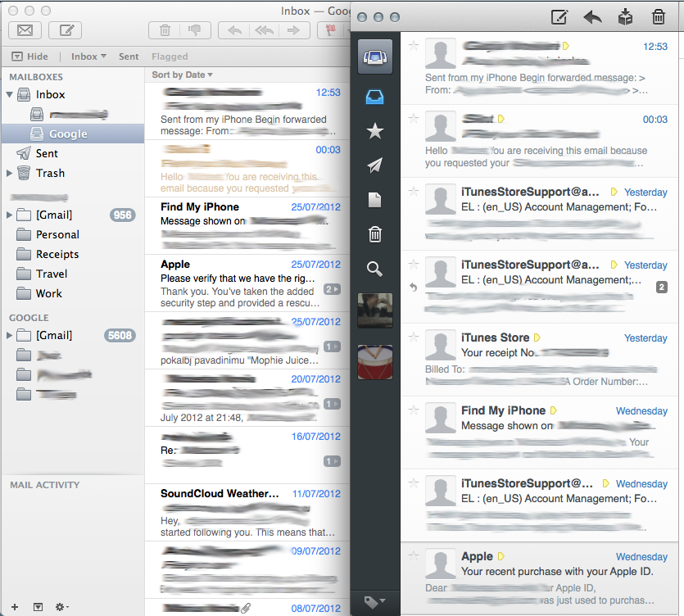Click Inbox row in Mailboxes sidebar

(73, 94)
